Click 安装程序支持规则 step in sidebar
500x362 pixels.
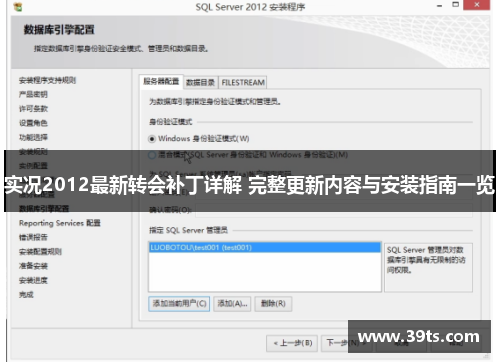(47, 80)
